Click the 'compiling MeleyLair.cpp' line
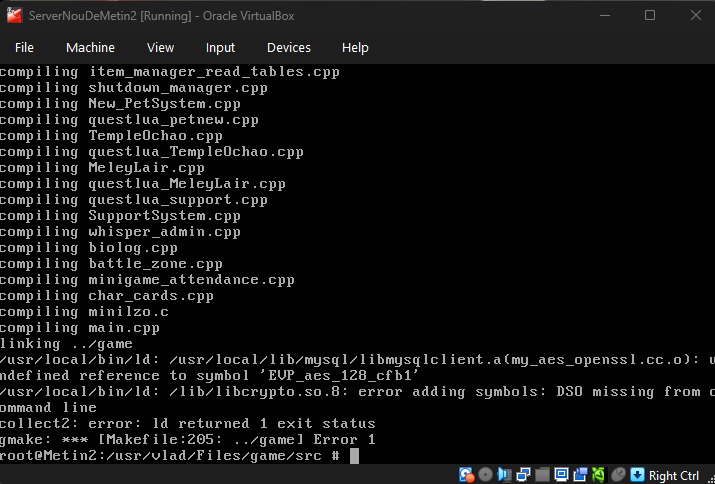Image resolution: width=715 pixels, height=484 pixels. [102, 168]
